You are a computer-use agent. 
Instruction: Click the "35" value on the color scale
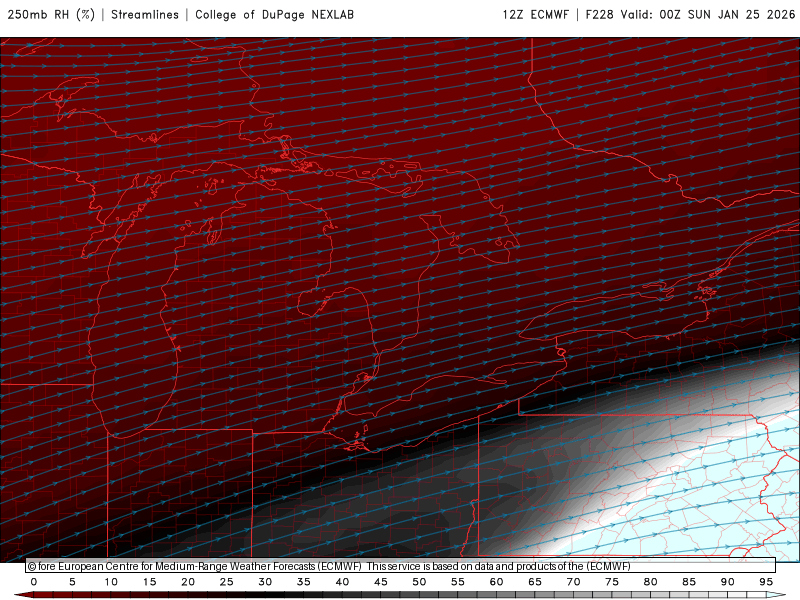[304, 582]
